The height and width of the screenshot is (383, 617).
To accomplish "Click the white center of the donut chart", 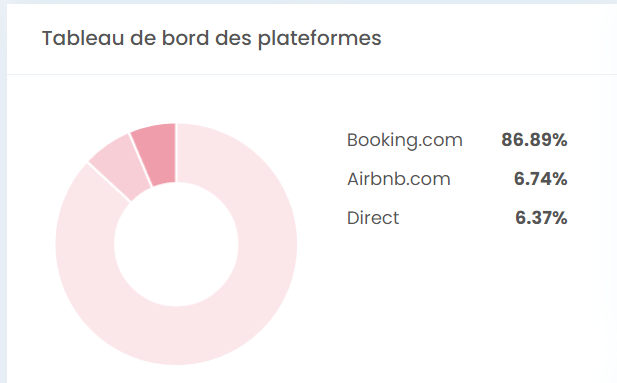I will 176,244.
